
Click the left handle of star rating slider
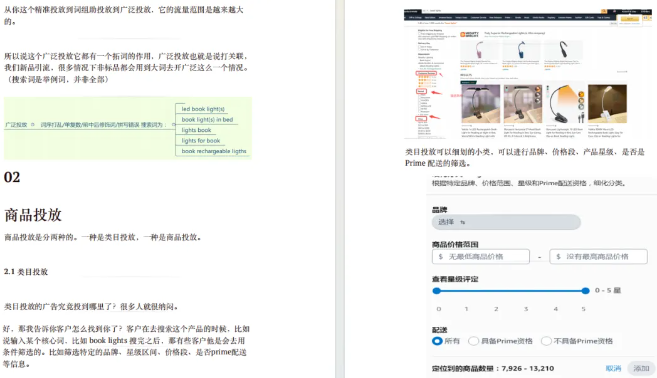click(x=437, y=290)
